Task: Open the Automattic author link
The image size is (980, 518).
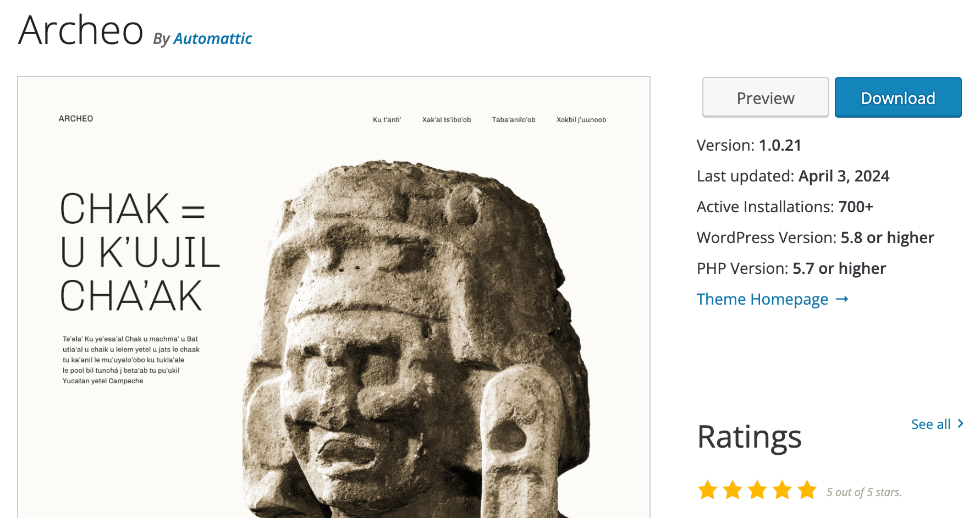Action: coord(212,38)
